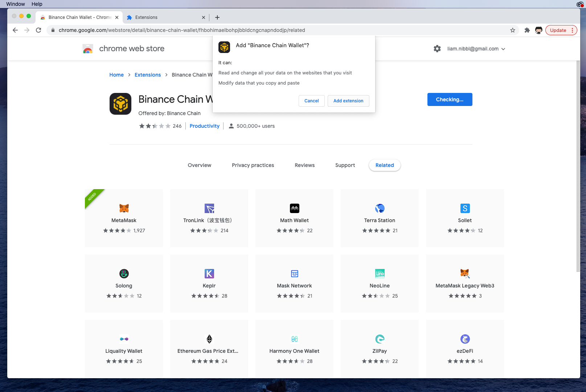Open the web store settings gear
Viewport: 586px width, 392px height.
pyautogui.click(x=437, y=49)
